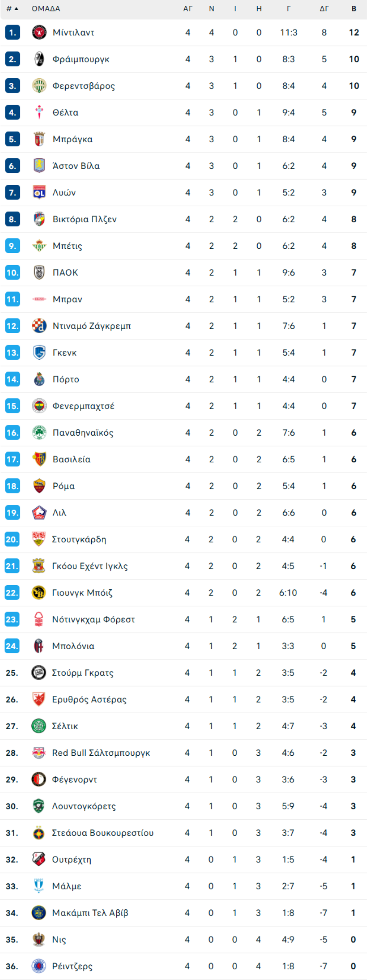
Task: Click the Red Bull Σάλτσμπουργκ logo
Action: pyautogui.click(x=39, y=752)
